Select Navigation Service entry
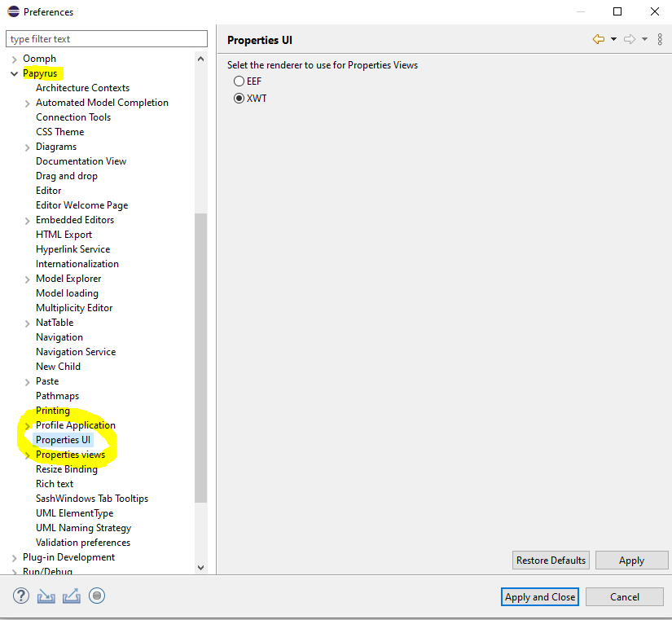This screenshot has height=620, width=672. [76, 352]
